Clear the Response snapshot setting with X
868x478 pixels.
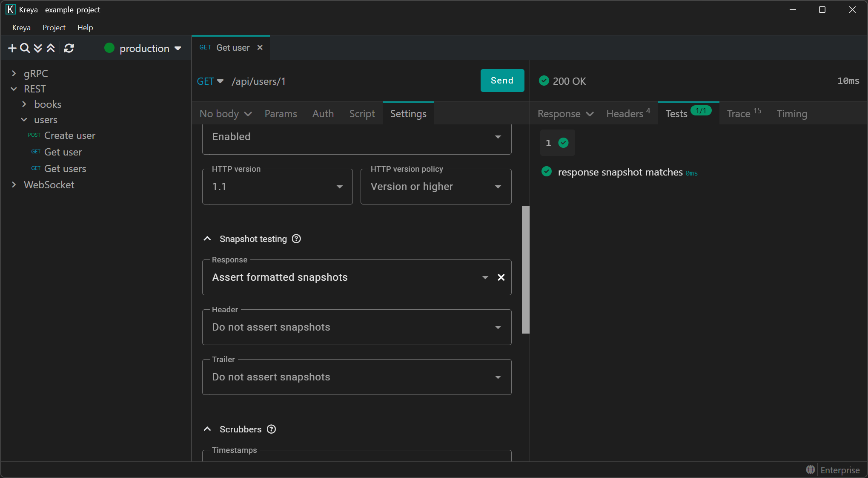tap(501, 278)
